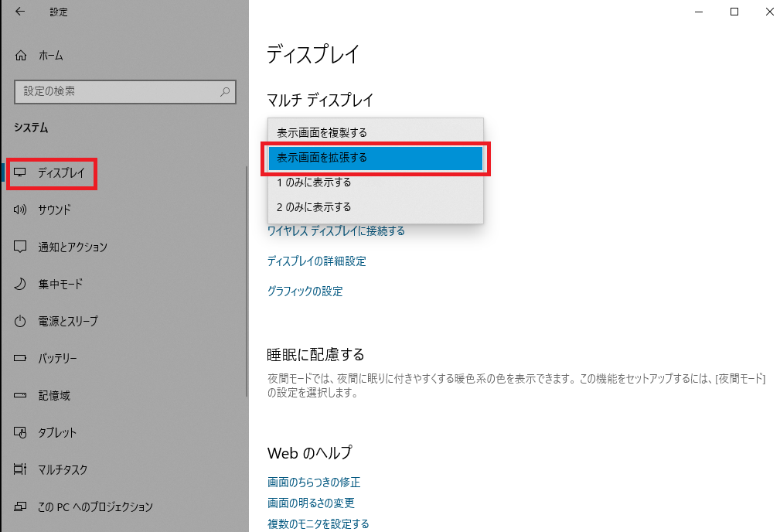Open ディスプレイの詳細設定 link

(316, 261)
